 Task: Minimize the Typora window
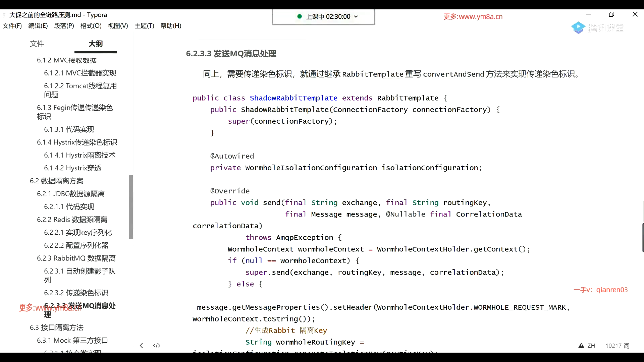[x=588, y=14]
